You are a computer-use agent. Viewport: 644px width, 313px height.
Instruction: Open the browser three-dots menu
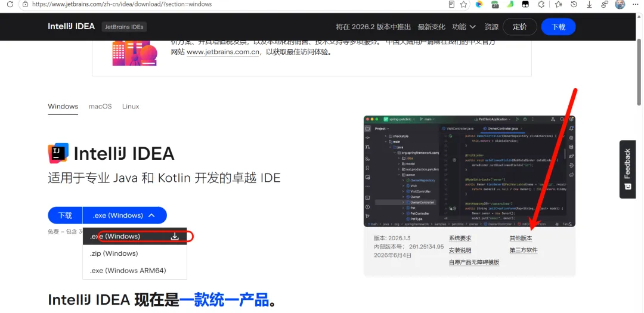tap(636, 4)
